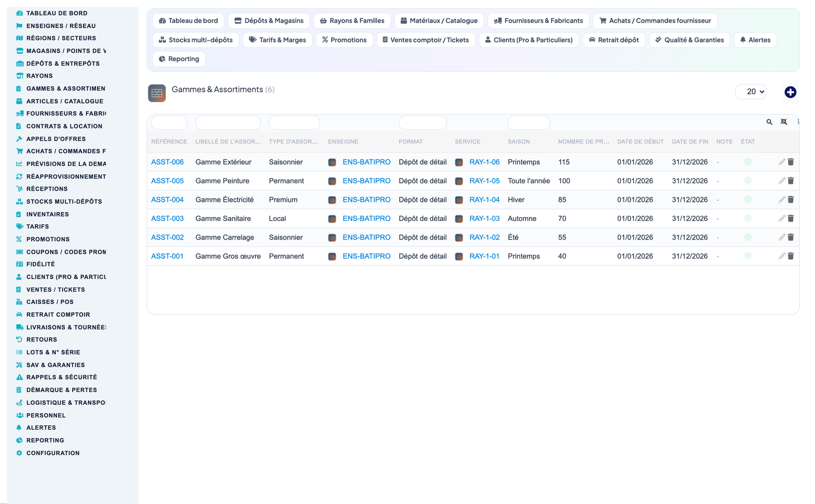Open the ENS-BATIPRO link in the ASST-001 row
The width and height of the screenshot is (815, 504).
[x=367, y=256]
